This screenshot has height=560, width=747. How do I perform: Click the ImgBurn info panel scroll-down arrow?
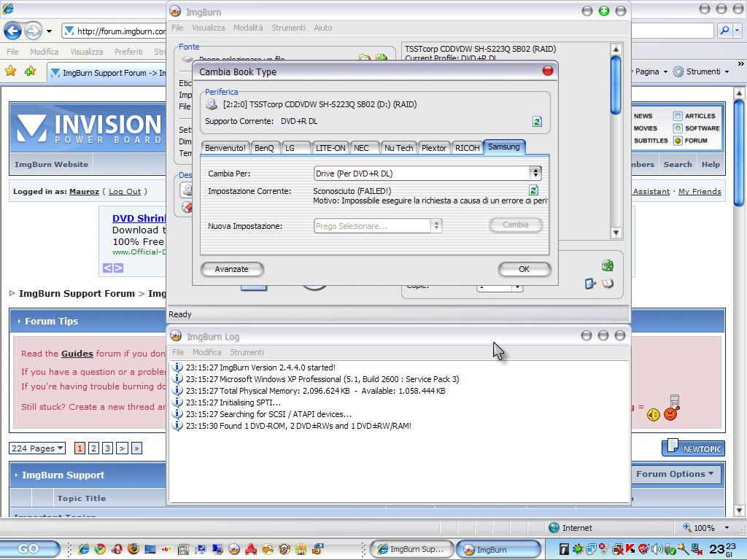pyautogui.click(x=616, y=233)
